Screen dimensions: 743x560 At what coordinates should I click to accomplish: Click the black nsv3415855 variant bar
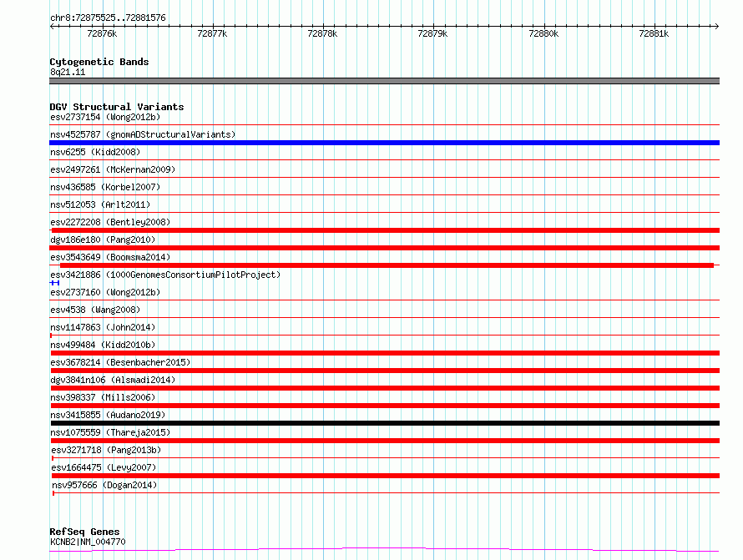coord(385,423)
